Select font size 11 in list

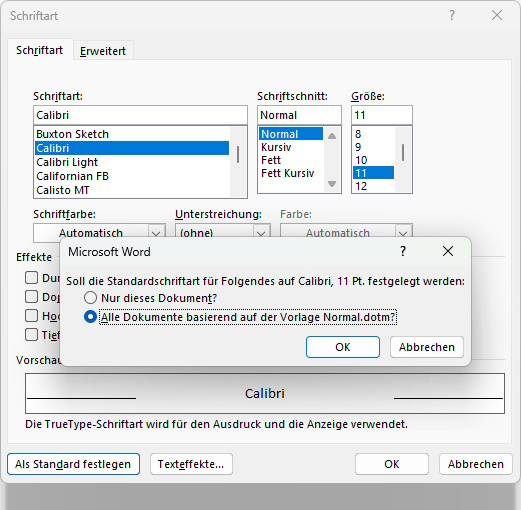(x=373, y=173)
